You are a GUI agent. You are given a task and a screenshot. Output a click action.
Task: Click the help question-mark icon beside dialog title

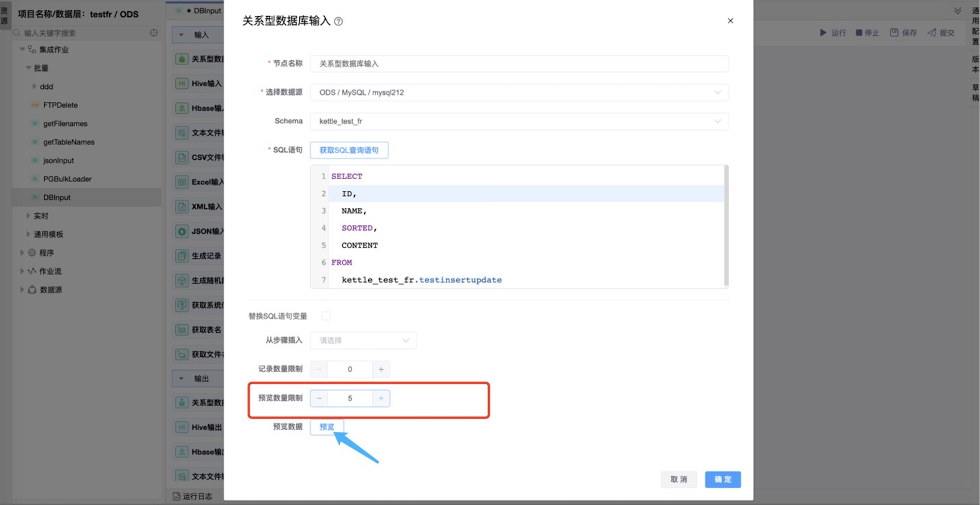(338, 21)
